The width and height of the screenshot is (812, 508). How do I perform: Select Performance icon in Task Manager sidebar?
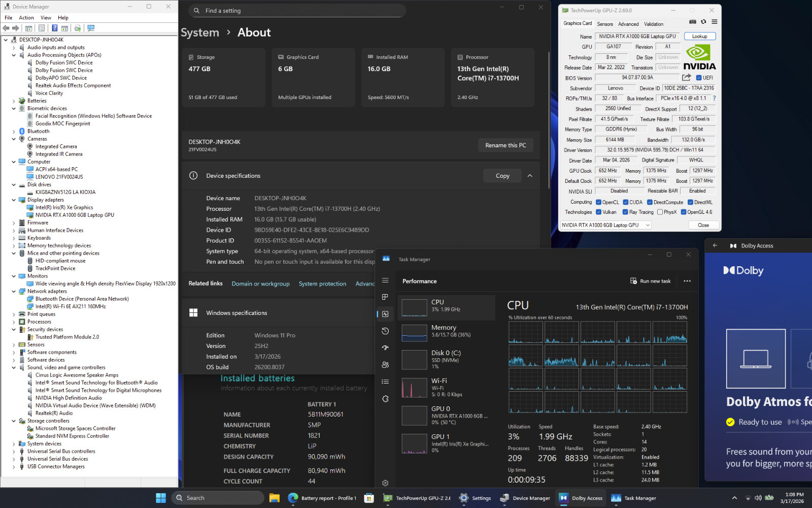[385, 314]
